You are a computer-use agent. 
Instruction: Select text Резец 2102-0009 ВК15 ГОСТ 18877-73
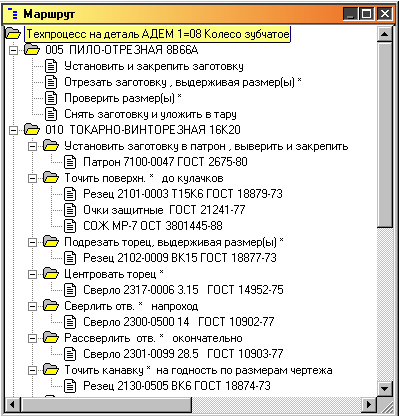click(x=180, y=258)
